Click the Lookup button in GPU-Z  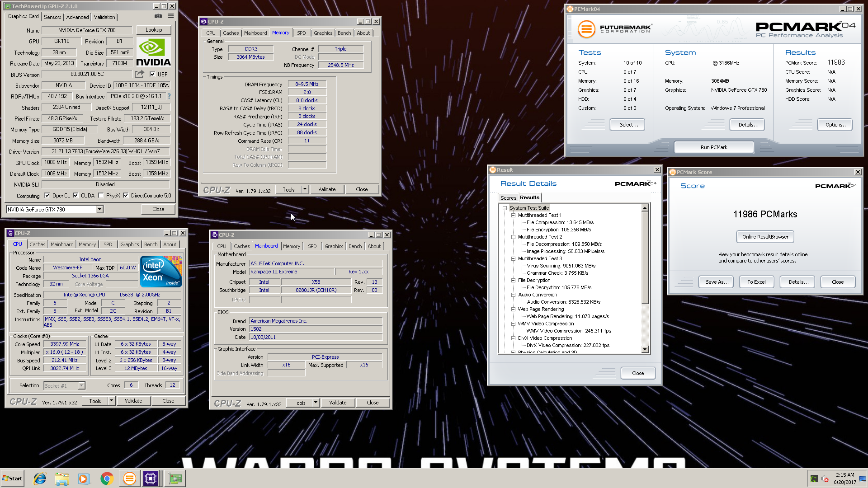[154, 30]
